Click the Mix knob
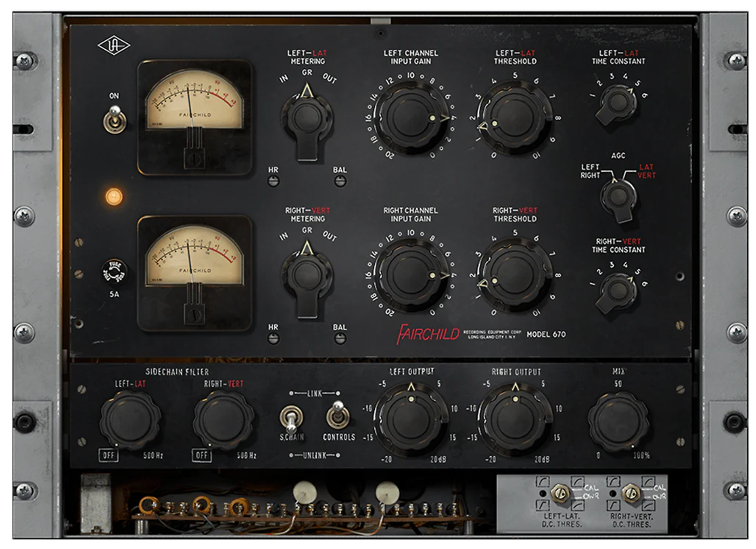 tap(618, 421)
